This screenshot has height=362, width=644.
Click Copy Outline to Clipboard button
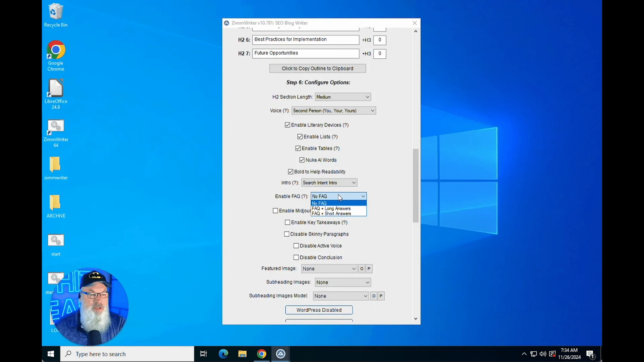[318, 68]
